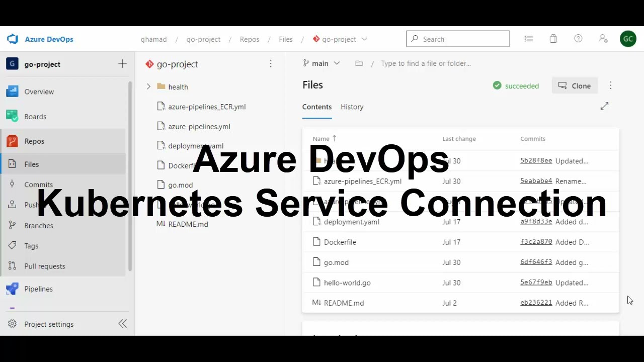Image resolution: width=644 pixels, height=362 pixels.
Task: Open Commits under Repos
Action: (38, 185)
